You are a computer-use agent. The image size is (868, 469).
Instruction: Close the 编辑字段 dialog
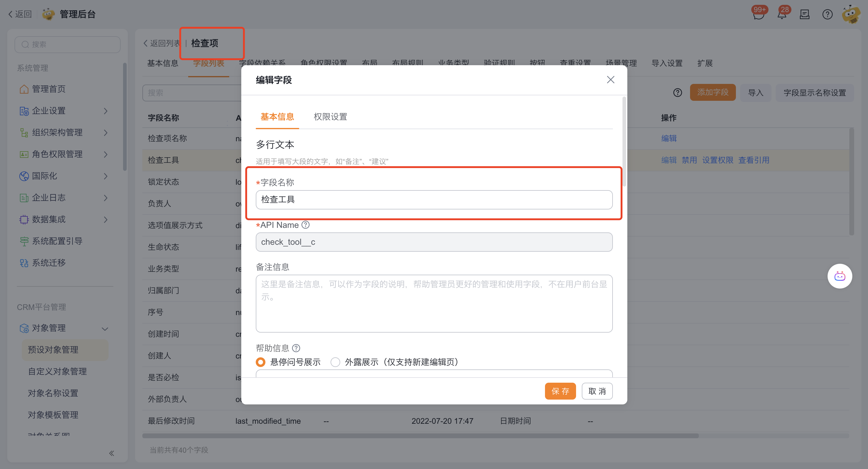click(610, 80)
